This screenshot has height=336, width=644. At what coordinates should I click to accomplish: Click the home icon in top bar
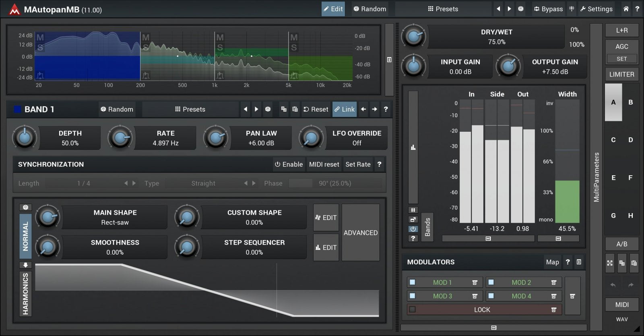(x=626, y=9)
